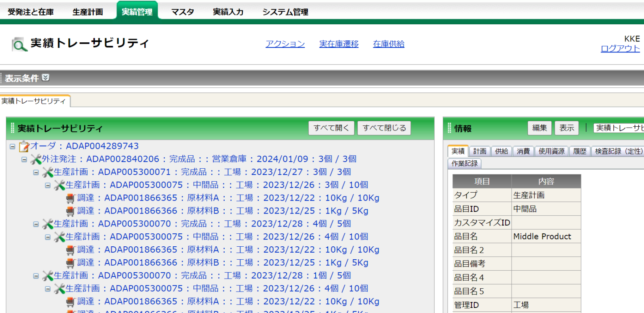Click the cart icon on 調達 ADAP001866365 原材料A

[x=71, y=198]
